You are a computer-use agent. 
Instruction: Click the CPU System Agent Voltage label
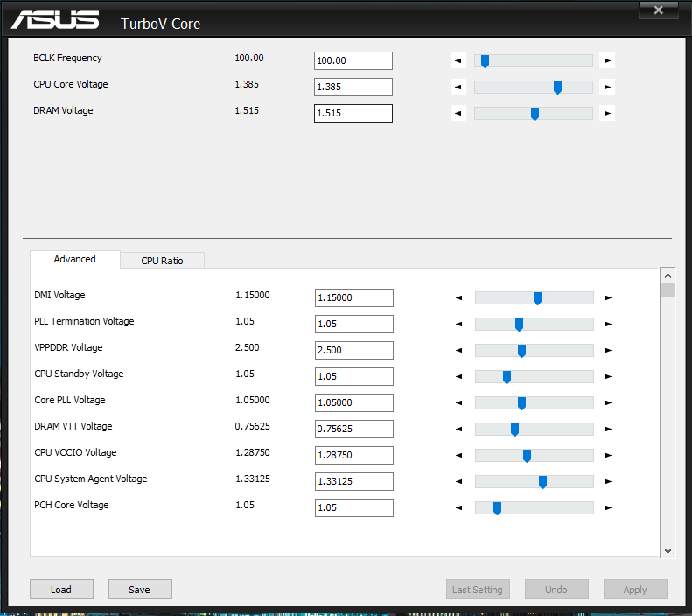91,479
